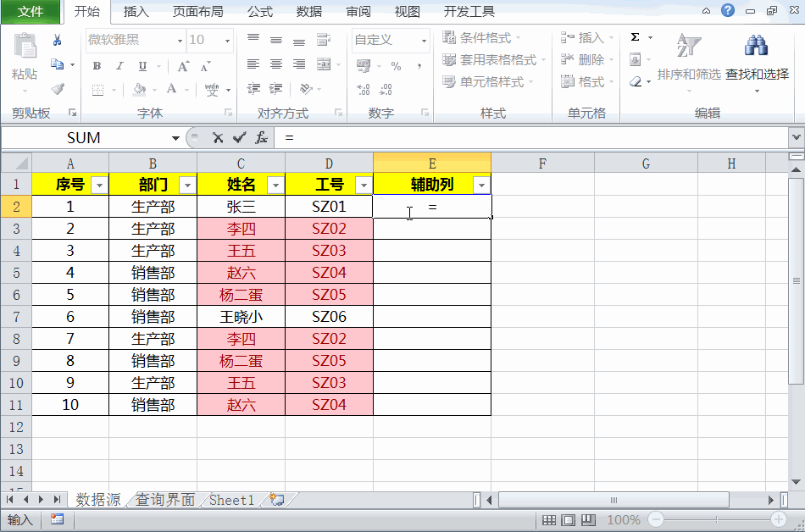The width and height of the screenshot is (805, 532).
Task: Switch to 页面布局 tab
Action: pos(198,11)
